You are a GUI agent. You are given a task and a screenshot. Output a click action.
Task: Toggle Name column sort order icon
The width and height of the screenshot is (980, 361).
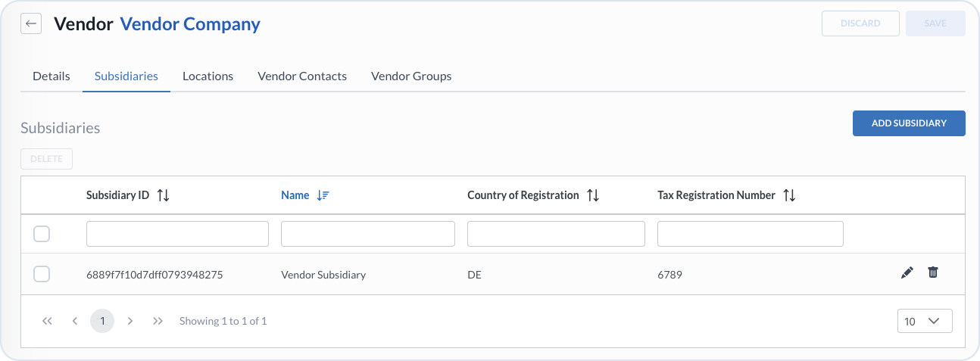pos(323,195)
